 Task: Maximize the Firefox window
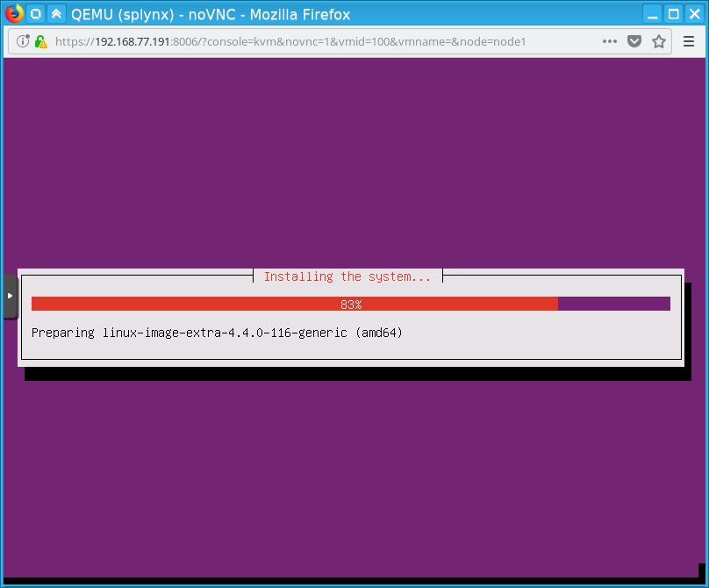pyautogui.click(x=673, y=14)
